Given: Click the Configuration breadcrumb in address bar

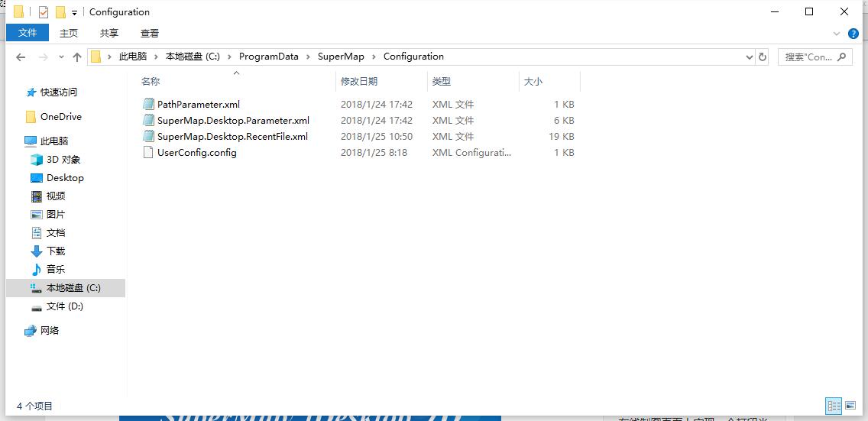Looking at the screenshot, I should tap(413, 57).
